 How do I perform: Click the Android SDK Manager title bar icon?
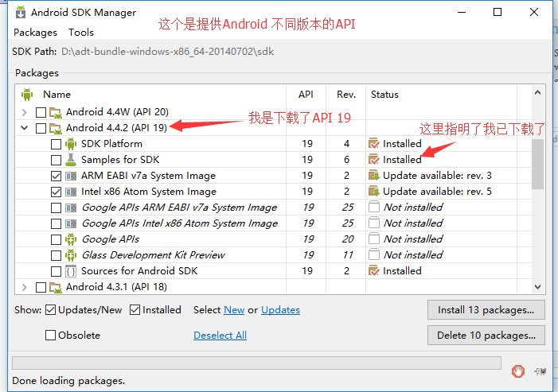click(x=19, y=13)
